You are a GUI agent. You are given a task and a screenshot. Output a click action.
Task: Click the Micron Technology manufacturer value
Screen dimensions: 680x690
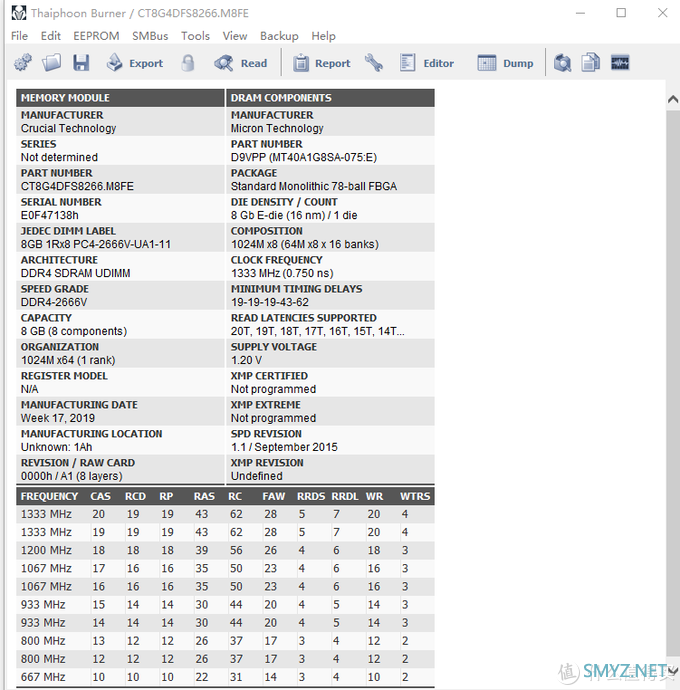tap(277, 128)
